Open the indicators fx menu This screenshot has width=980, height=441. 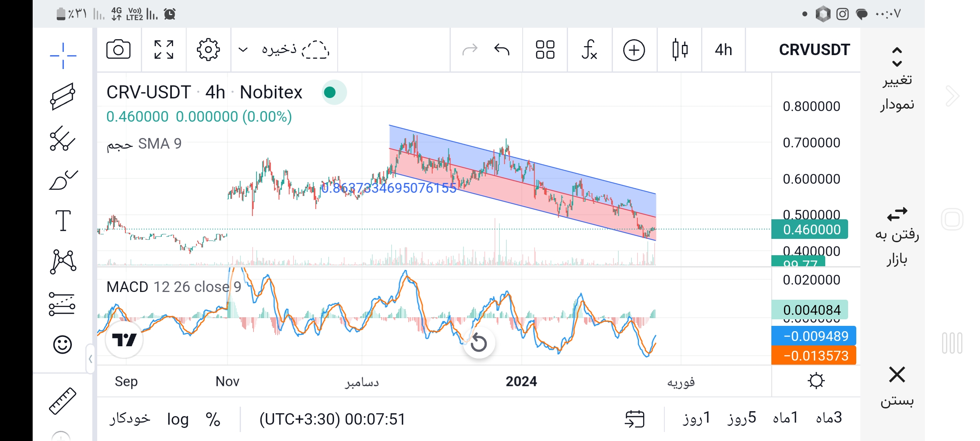point(589,50)
